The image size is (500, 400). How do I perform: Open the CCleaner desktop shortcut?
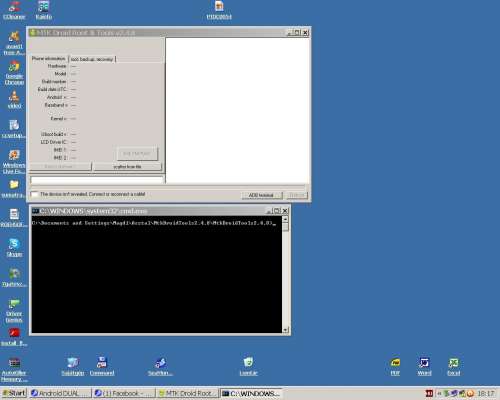[14, 10]
